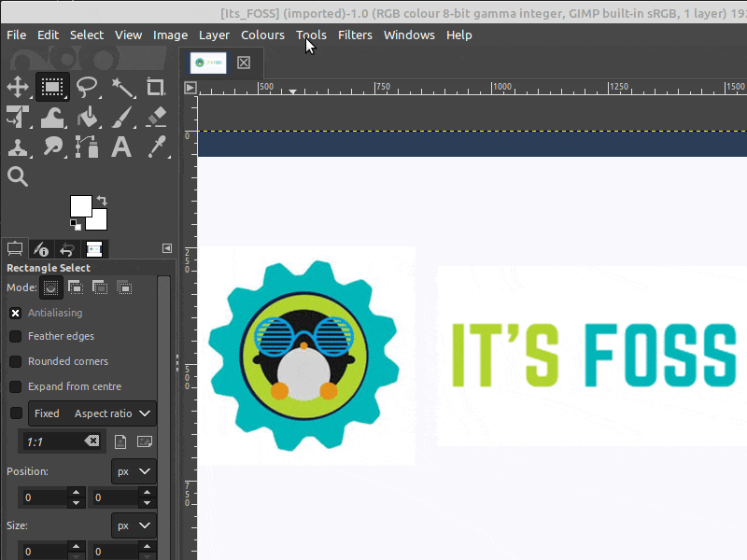Open the Colours menu

pyautogui.click(x=262, y=35)
